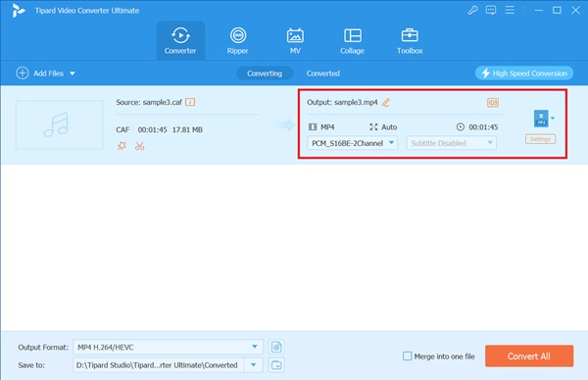This screenshot has height=380, width=588.
Task: Open the MV tab
Action: tap(295, 40)
